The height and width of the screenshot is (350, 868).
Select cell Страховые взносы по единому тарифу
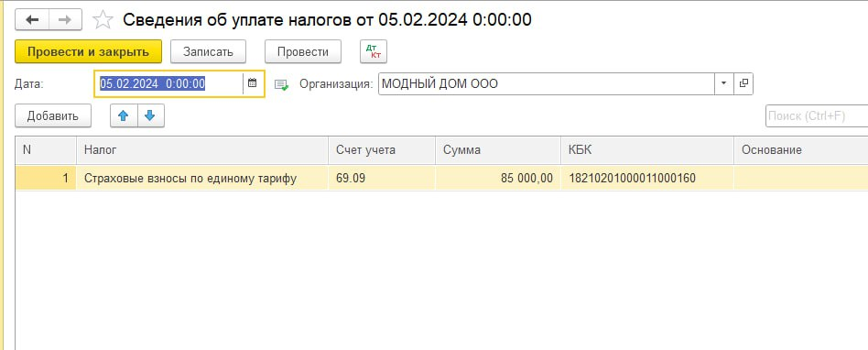point(202,179)
